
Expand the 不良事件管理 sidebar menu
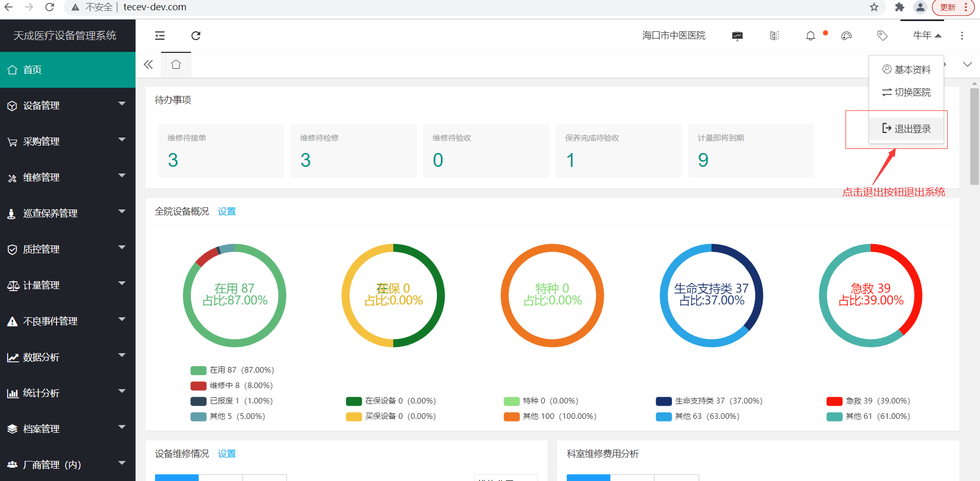pyautogui.click(x=68, y=321)
